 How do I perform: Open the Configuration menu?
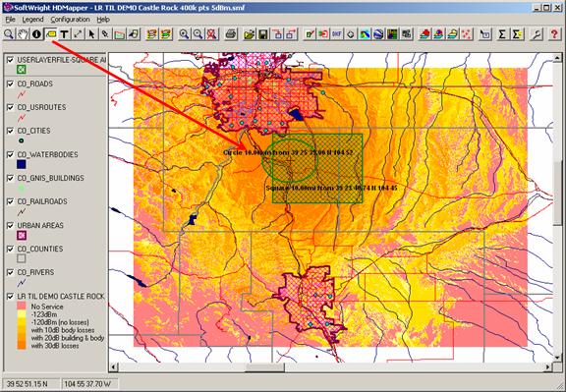pos(70,20)
